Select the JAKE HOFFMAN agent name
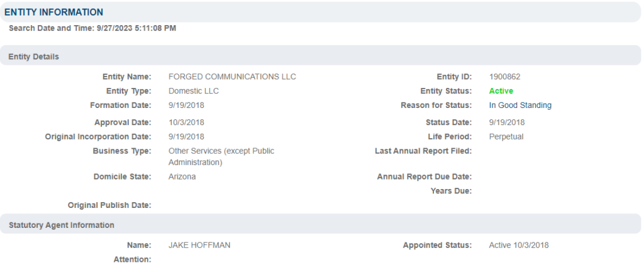Screen dimensions: 644x265 [199, 246]
